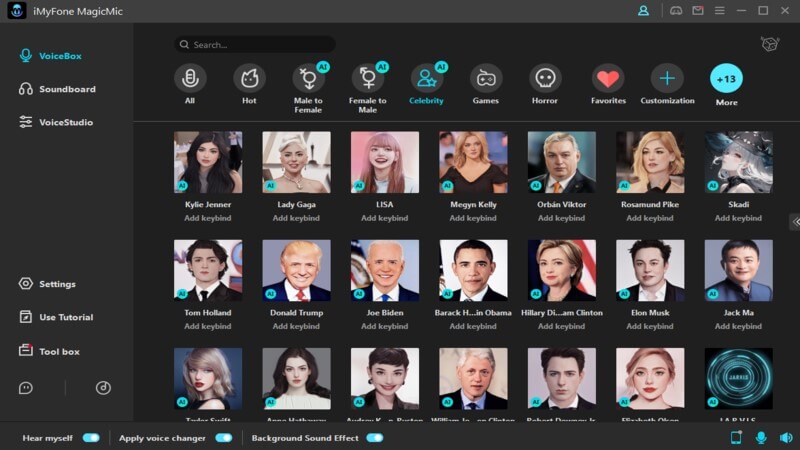Click the game controller icon in title bar
Viewport: 800px width, 450px height.
click(676, 11)
